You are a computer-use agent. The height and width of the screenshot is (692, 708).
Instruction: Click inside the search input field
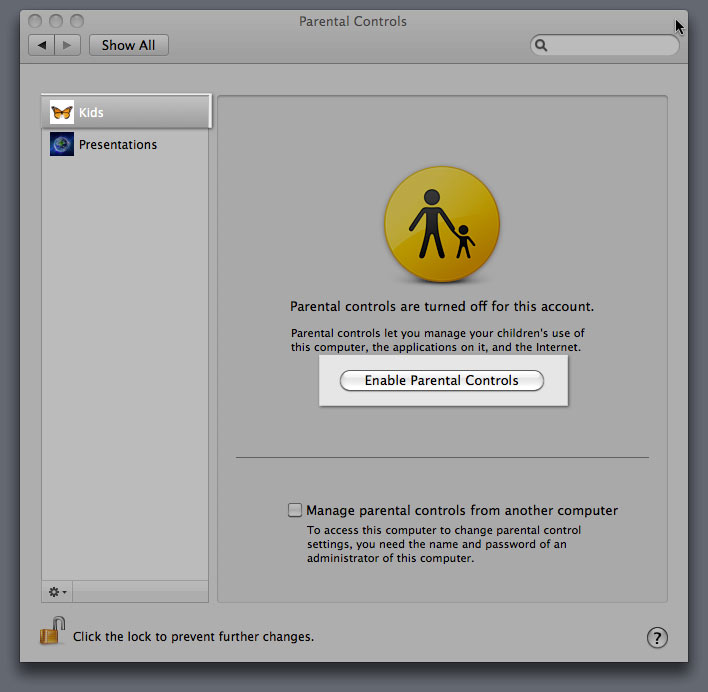click(612, 45)
